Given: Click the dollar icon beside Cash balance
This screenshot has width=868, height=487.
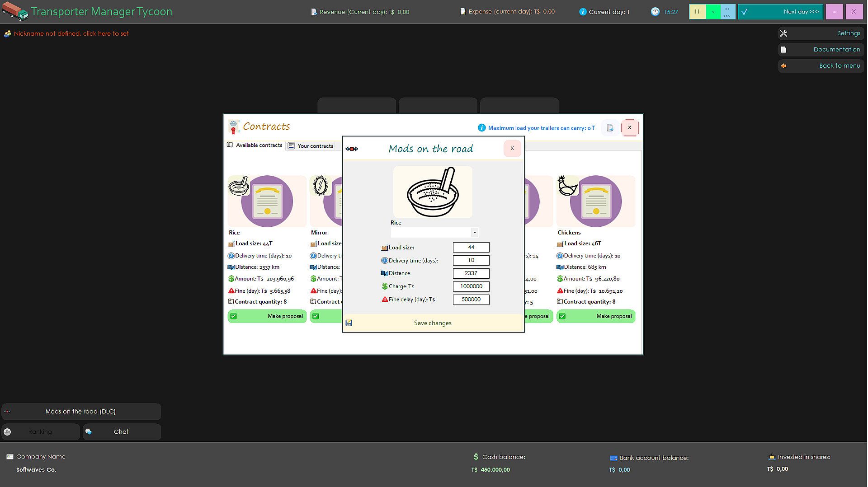Looking at the screenshot, I should pos(476,457).
